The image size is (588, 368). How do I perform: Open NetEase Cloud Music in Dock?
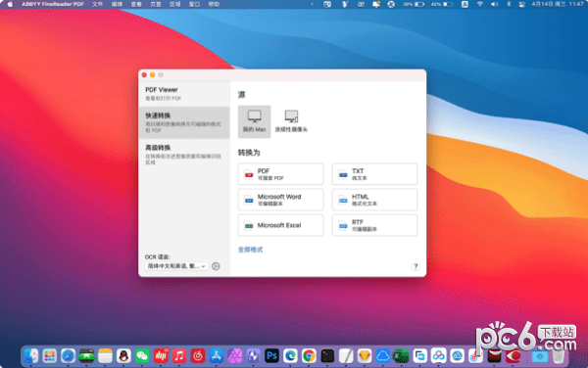[x=198, y=355]
